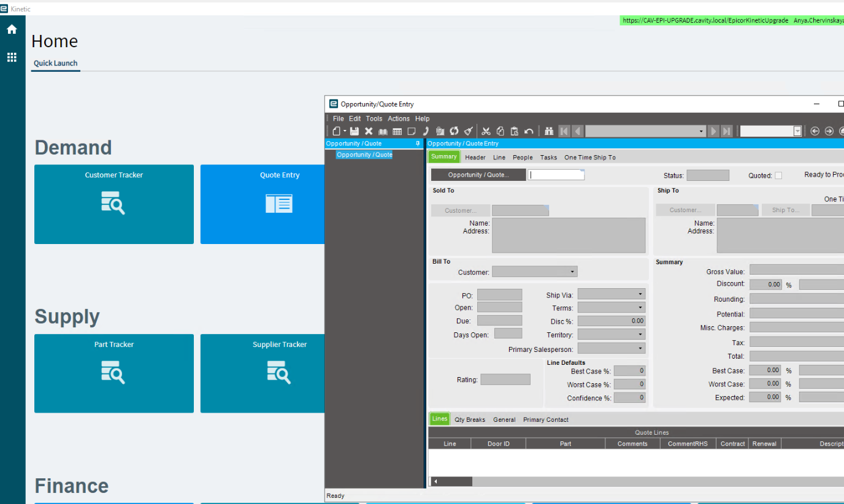Viewport: 844px width, 504px height.
Task: Clear the record with the X icon
Action: coord(368,131)
